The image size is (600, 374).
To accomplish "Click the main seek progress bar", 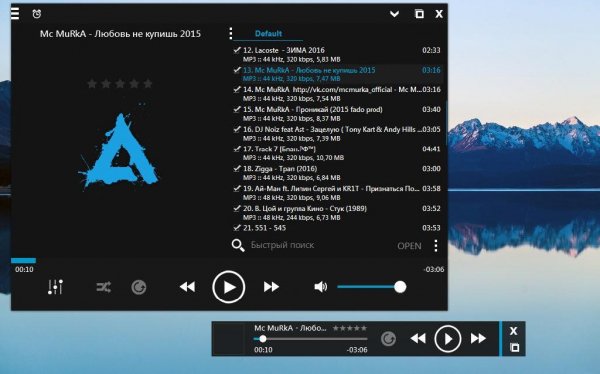I will (229, 261).
